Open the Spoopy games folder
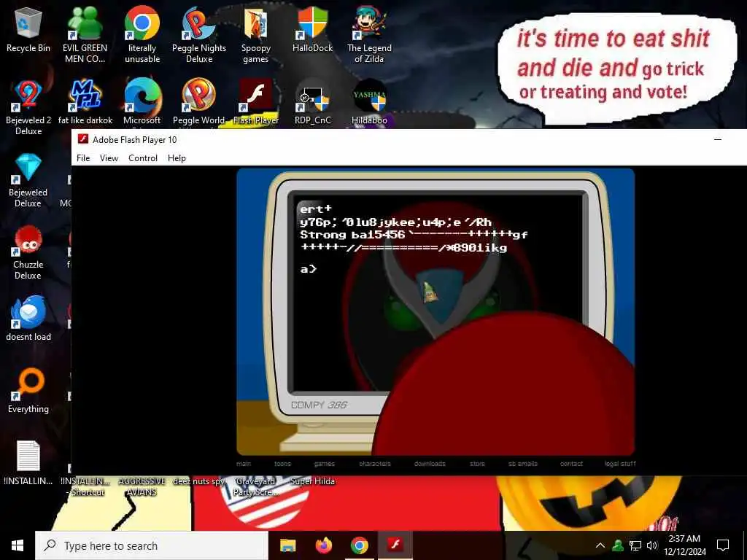 click(x=256, y=34)
